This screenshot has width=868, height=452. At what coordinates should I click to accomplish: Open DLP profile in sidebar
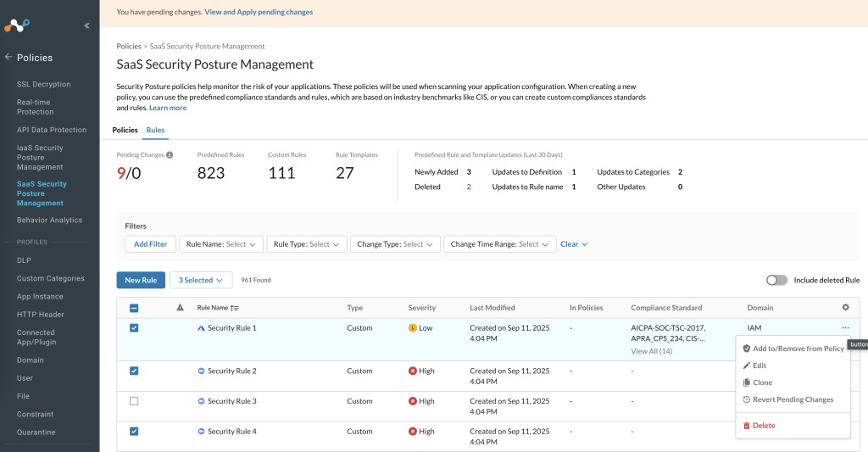pyautogui.click(x=24, y=260)
